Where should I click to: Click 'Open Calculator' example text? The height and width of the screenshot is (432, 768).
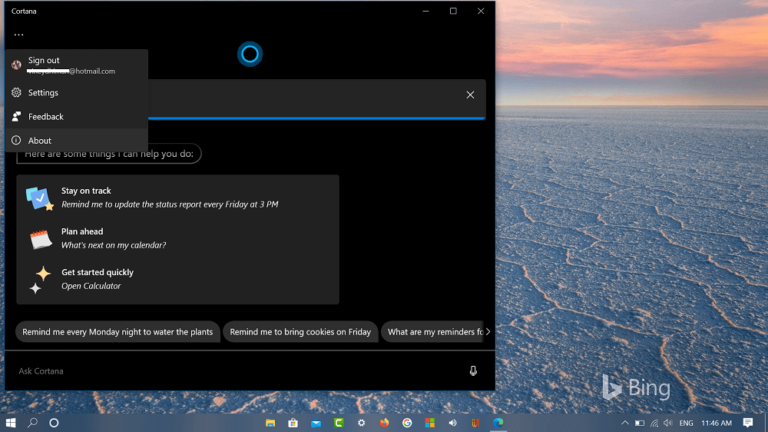point(91,286)
